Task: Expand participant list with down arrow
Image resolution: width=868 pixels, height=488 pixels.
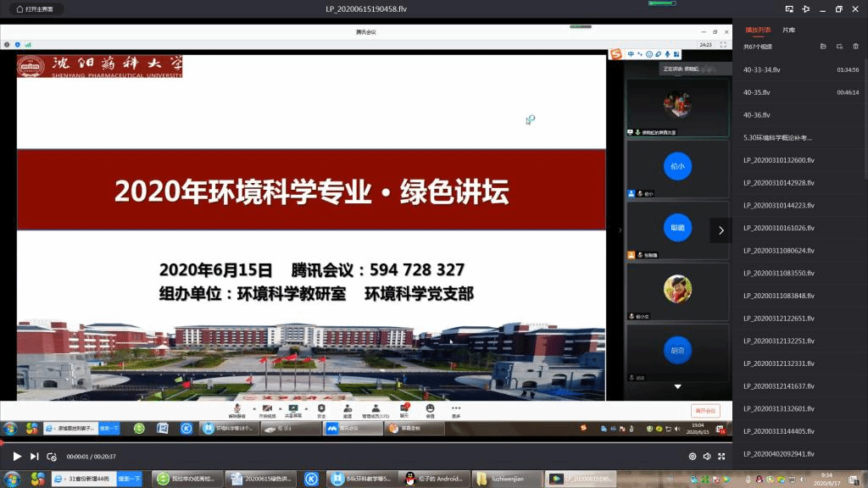Action: point(677,386)
